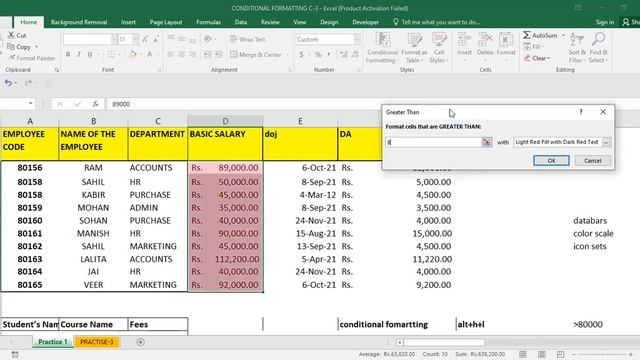Open Conditional Formatting menu

coord(382,48)
